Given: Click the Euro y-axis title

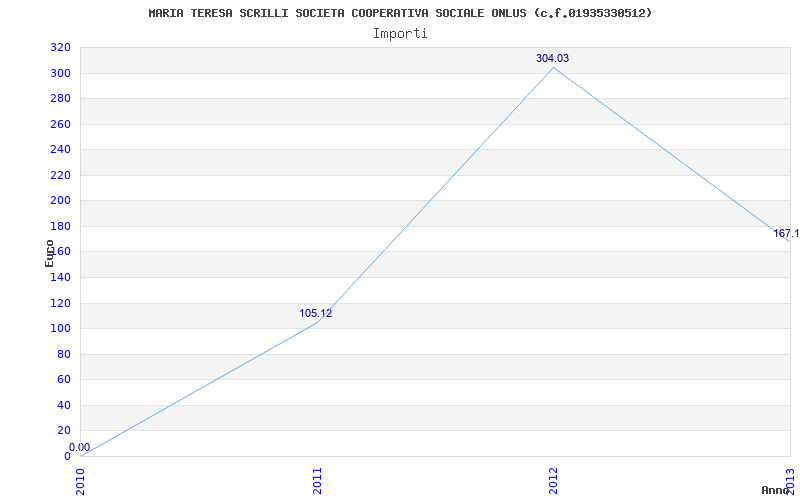Looking at the screenshot, I should 49,253.
